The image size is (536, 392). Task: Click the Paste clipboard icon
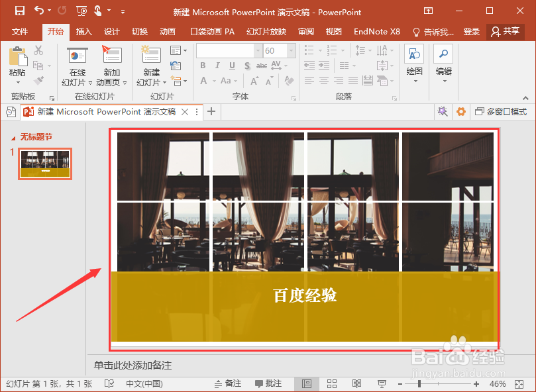coord(18,56)
